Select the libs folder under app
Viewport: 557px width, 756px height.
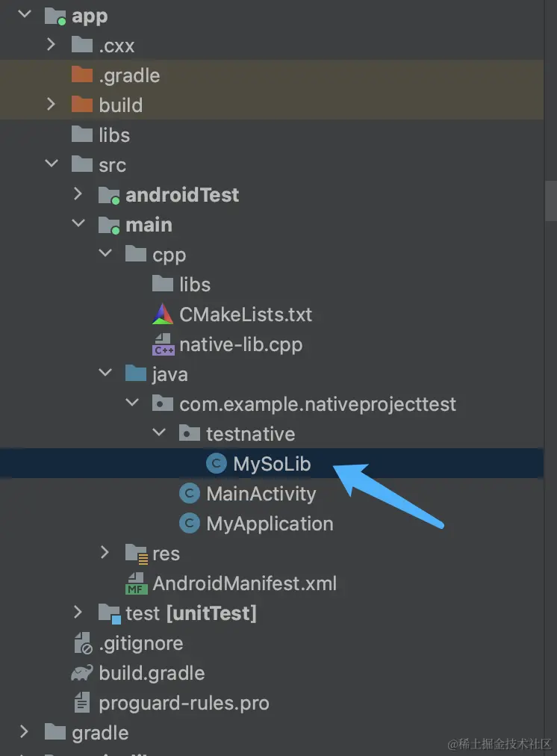[x=113, y=135]
